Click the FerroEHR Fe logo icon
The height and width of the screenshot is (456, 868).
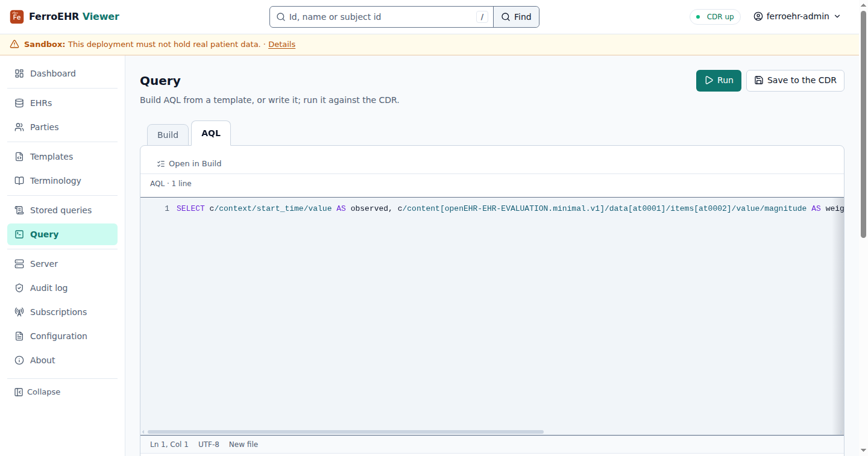17,17
